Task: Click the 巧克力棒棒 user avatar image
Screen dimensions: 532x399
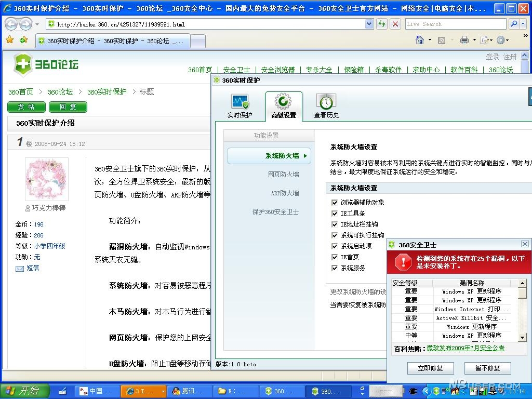Action: coord(47,179)
